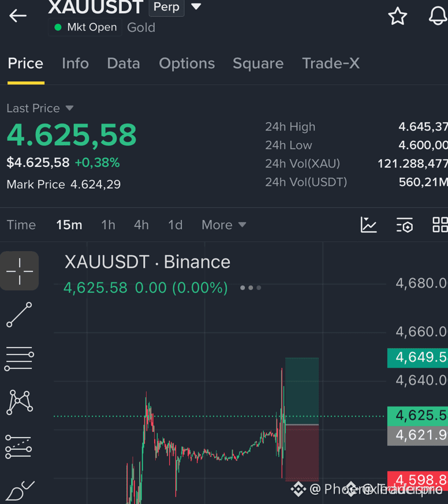Viewport: 448px width, 504px height.
Task: Click the red stop-loss zone on chart
Action: (302, 453)
